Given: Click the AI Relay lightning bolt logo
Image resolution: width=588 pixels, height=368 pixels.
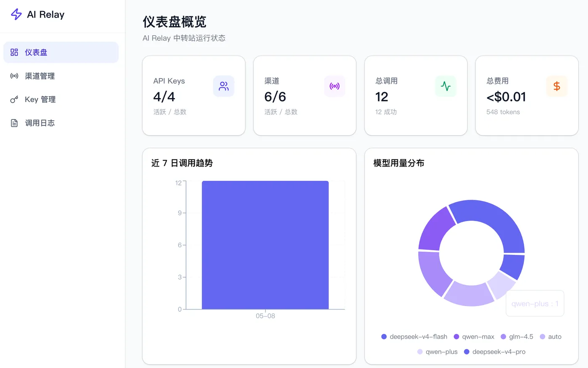Looking at the screenshot, I should pyautogui.click(x=16, y=14).
